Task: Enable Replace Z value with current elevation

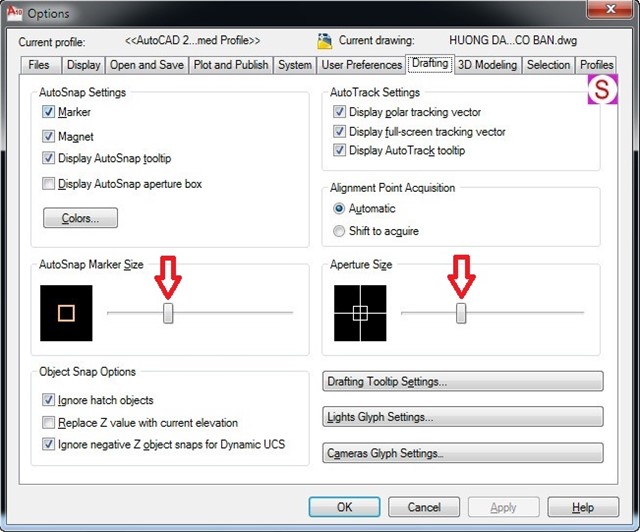Action: (x=48, y=423)
